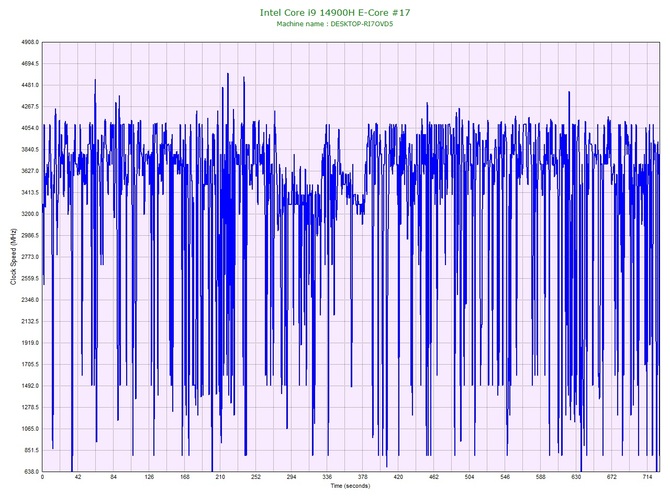Image resolution: width=670 pixels, height=503 pixels.
Task: Select the 504 seconds tick label
Action: click(x=469, y=477)
